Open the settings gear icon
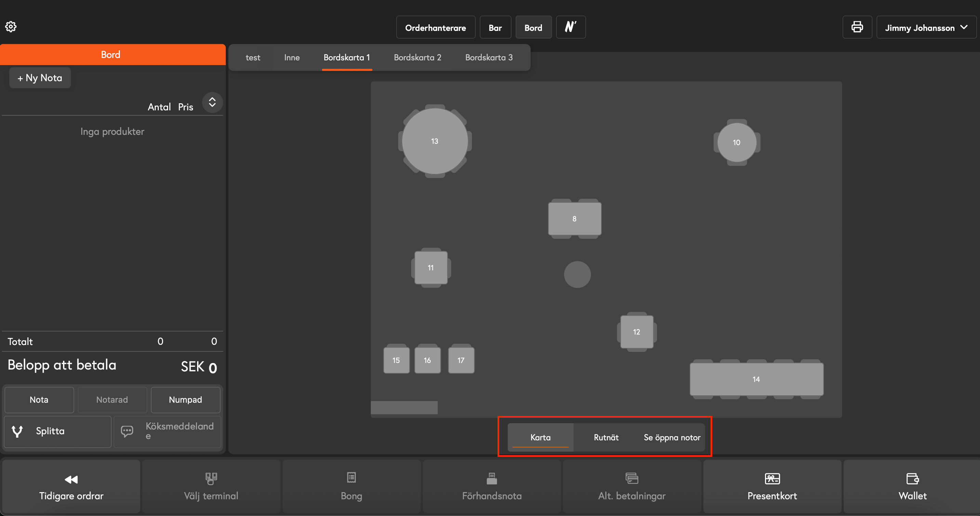Screen dimensions: 980x516 [x=11, y=27]
